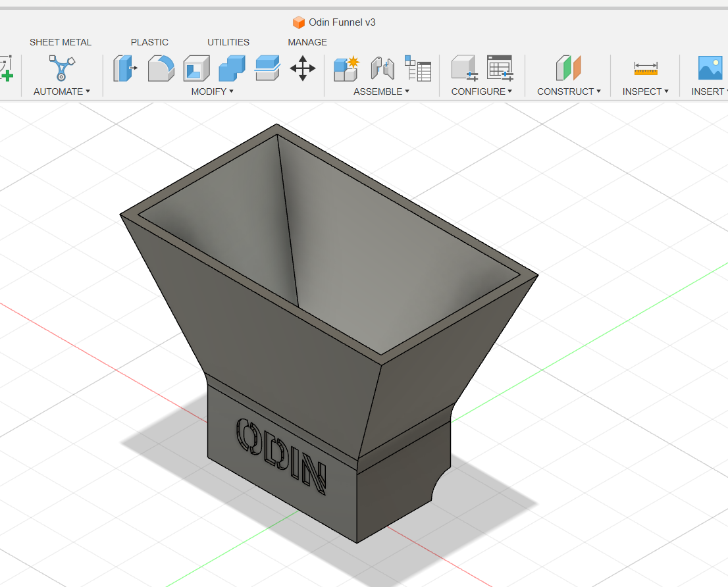Open the INSERT dropdown menu
Viewport: 728px width, 587px height.
click(710, 91)
